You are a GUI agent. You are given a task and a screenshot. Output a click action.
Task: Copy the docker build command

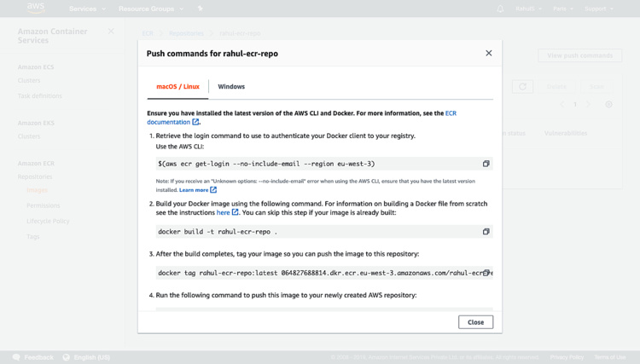click(486, 231)
